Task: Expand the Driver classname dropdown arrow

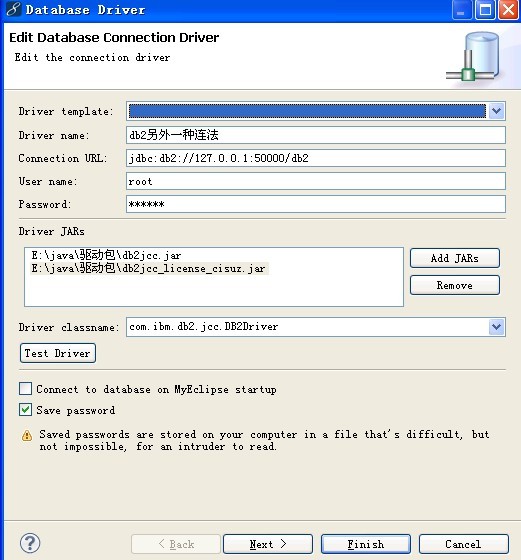Action: click(496, 327)
